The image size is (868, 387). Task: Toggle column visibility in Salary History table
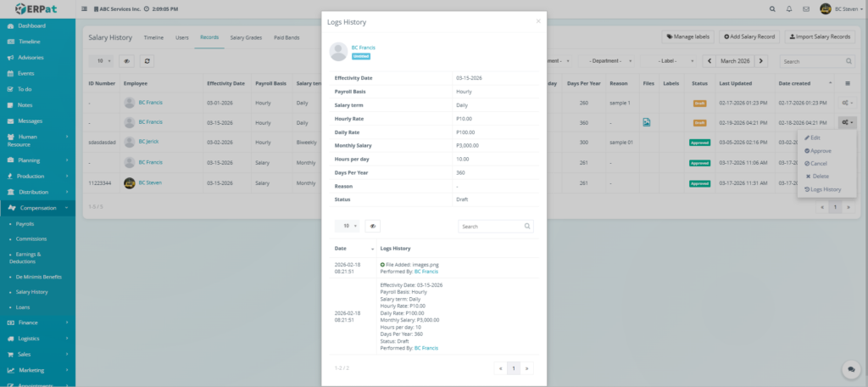[x=126, y=61]
